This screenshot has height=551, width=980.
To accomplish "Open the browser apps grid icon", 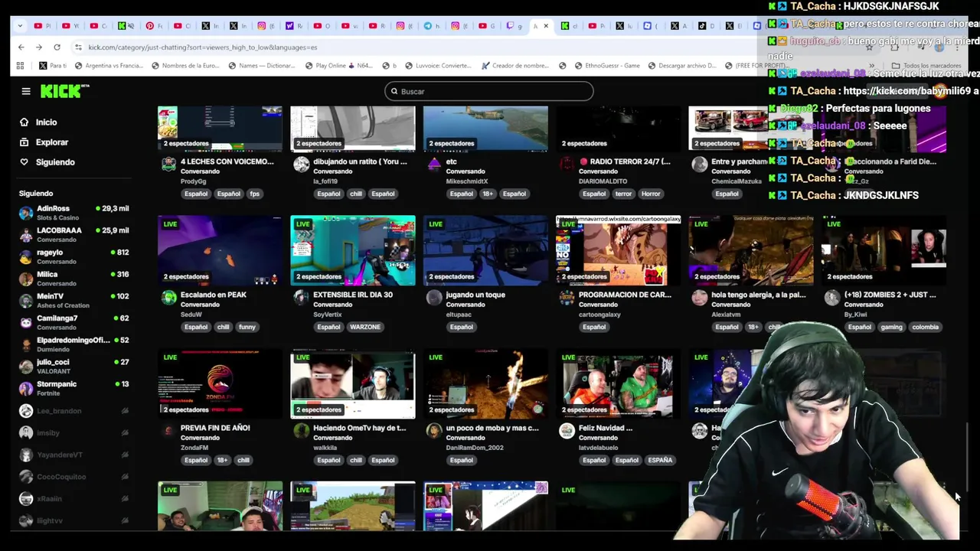I will [20, 65].
